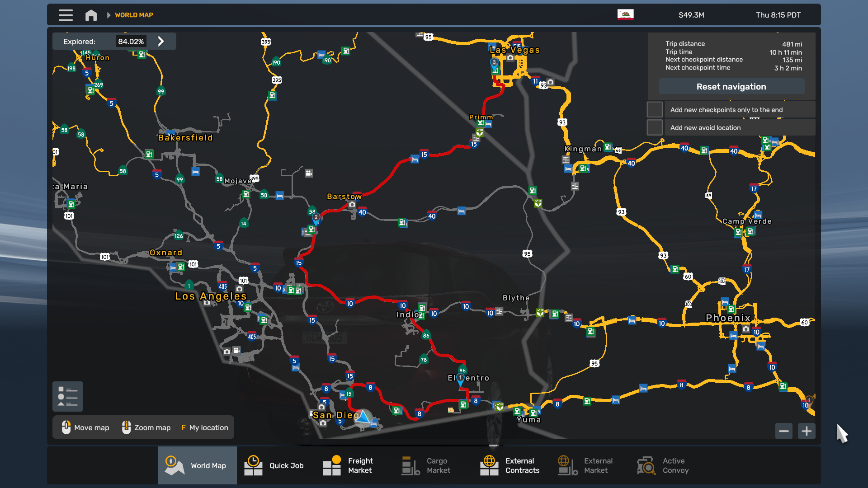868x488 pixels.
Task: Click the zoom in plus control
Action: point(807,431)
